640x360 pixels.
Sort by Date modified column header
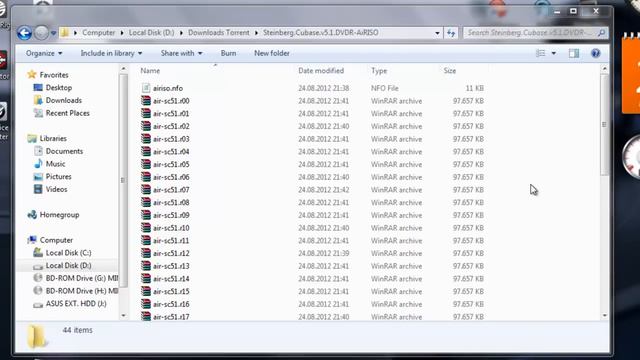pyautogui.click(x=321, y=71)
